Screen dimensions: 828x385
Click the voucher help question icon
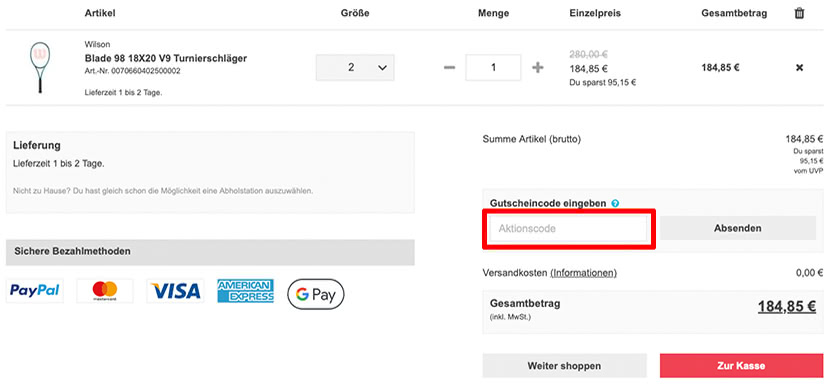click(x=615, y=203)
